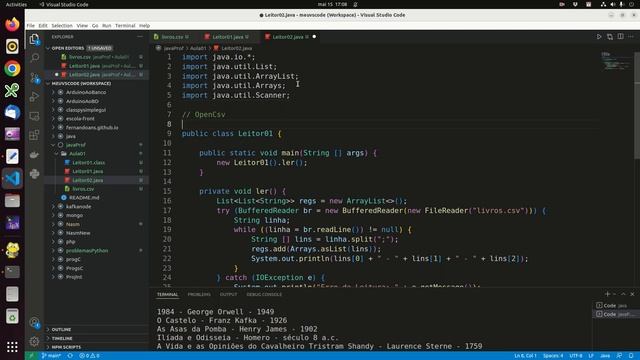Change encoding via UTF-8 in status bar
The width and height of the screenshot is (640, 360).
(x=576, y=356)
